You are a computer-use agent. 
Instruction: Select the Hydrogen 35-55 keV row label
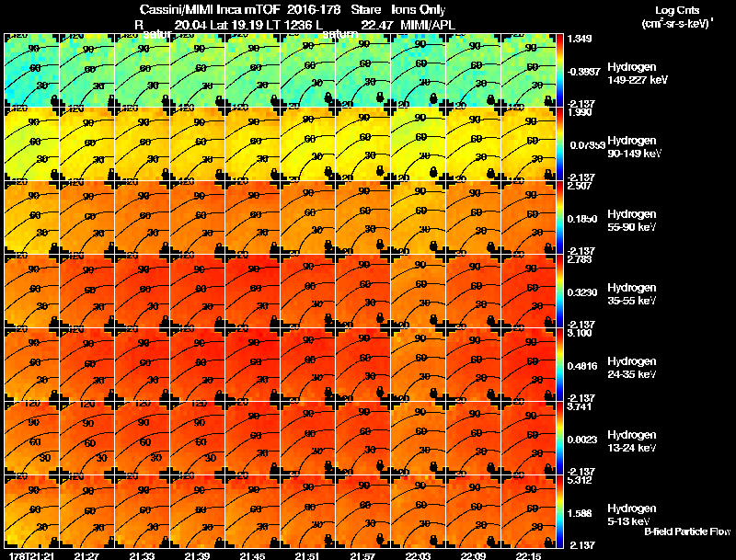click(x=632, y=294)
